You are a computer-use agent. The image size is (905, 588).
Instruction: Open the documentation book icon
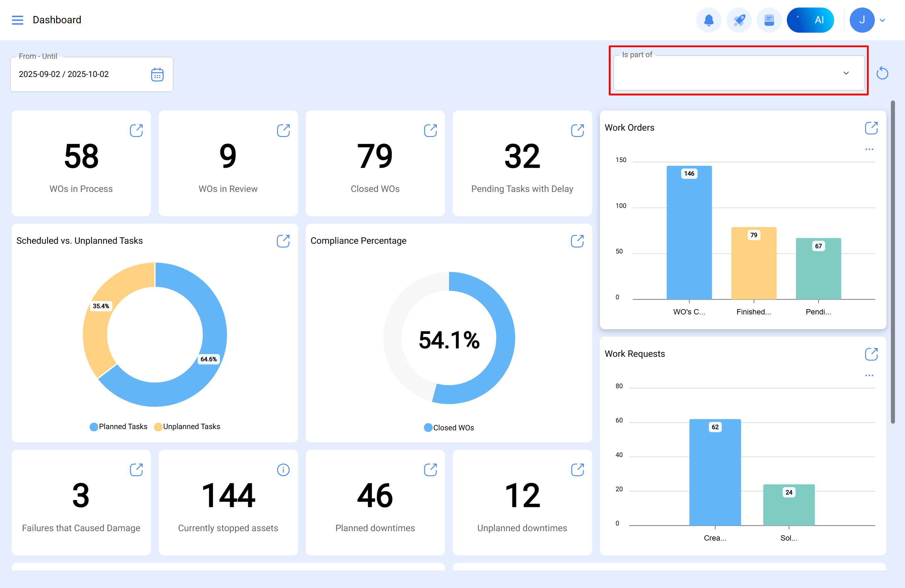pos(769,20)
